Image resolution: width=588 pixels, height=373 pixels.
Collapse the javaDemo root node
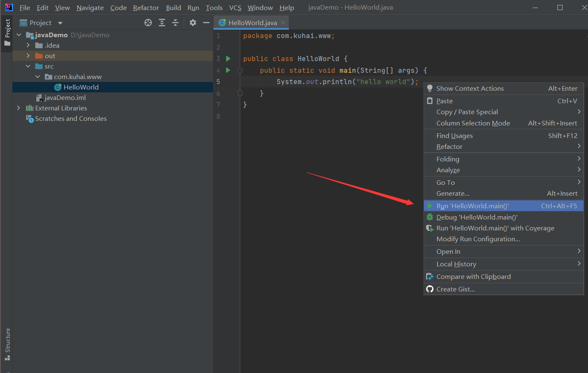pos(19,35)
